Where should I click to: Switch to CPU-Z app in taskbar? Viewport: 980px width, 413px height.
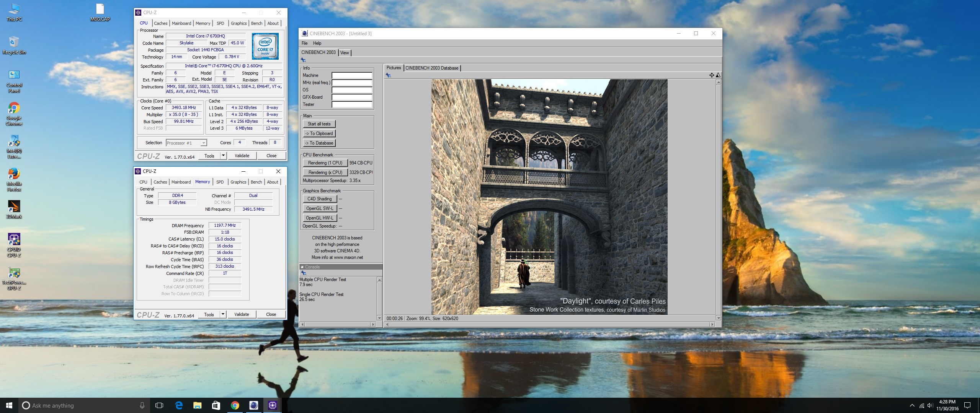pos(272,405)
